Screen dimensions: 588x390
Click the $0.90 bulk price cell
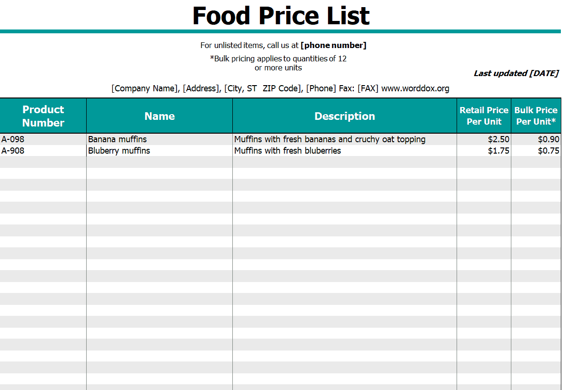[x=536, y=139]
